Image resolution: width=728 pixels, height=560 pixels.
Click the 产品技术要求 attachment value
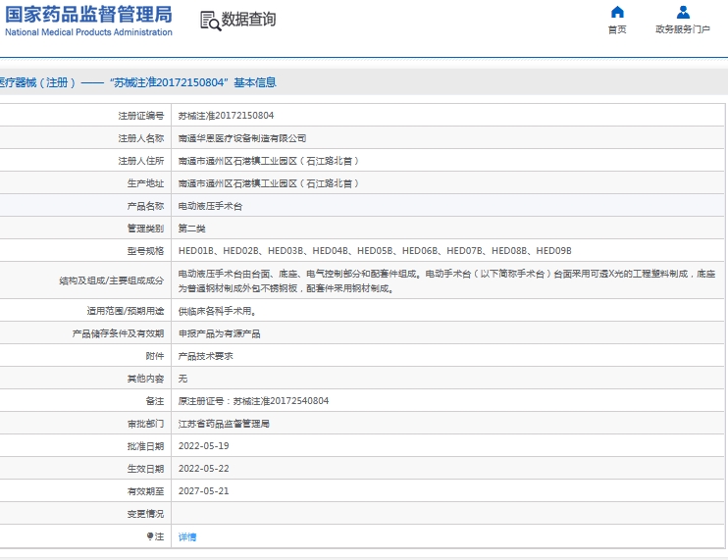(206, 356)
